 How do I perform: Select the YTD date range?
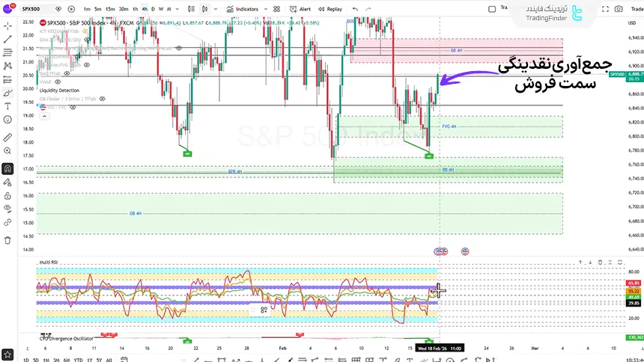77,360
